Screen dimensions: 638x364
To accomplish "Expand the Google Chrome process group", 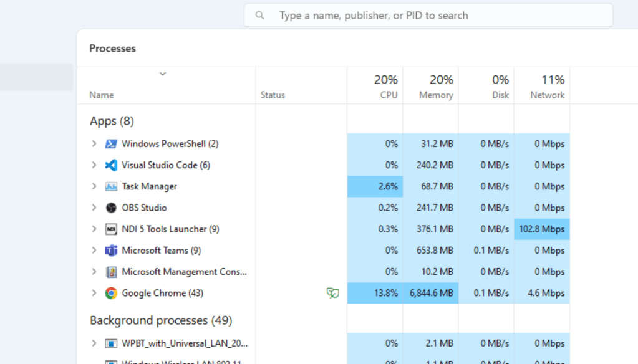I will click(94, 293).
